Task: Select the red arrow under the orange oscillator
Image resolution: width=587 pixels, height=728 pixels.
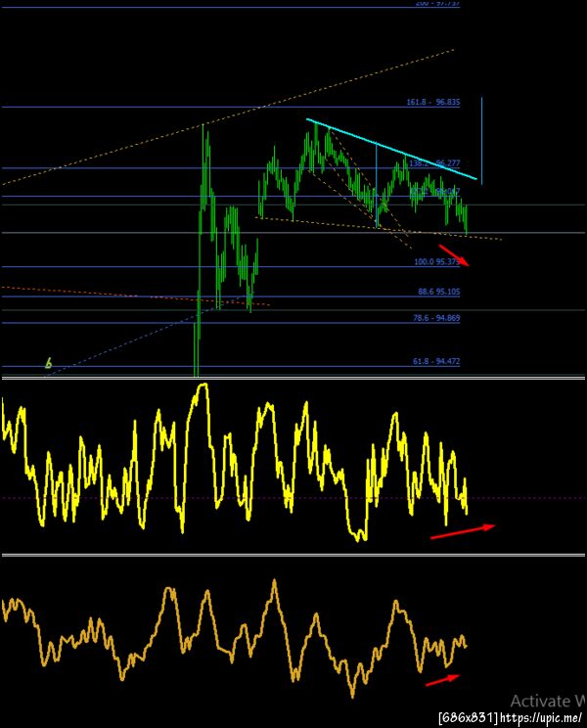Action: click(x=442, y=680)
